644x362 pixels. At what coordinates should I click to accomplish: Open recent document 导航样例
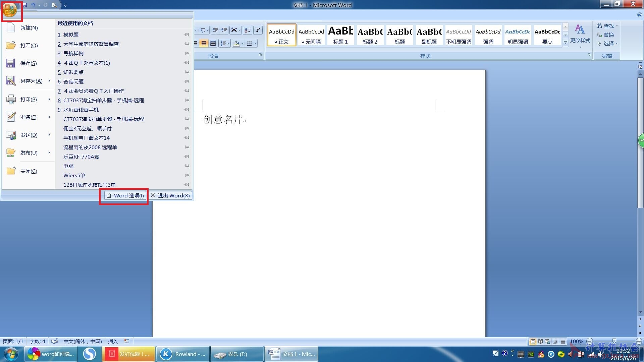coord(73,54)
